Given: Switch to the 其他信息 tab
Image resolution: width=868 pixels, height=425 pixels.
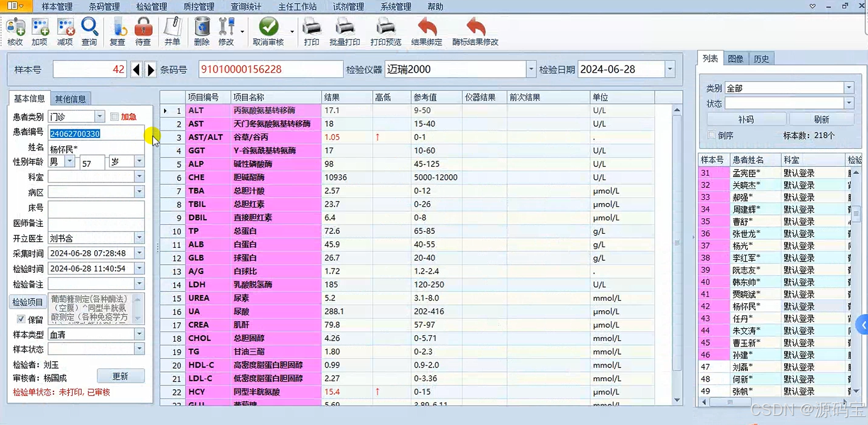Looking at the screenshot, I should click(x=70, y=99).
